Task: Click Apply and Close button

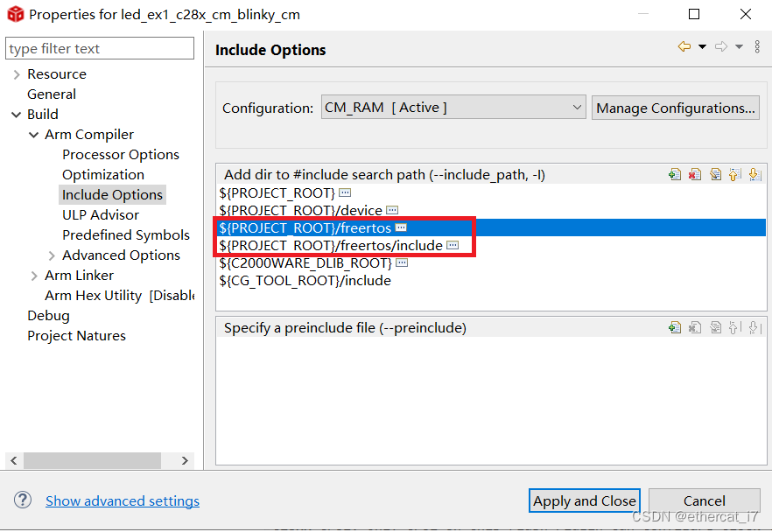Action: (x=585, y=500)
